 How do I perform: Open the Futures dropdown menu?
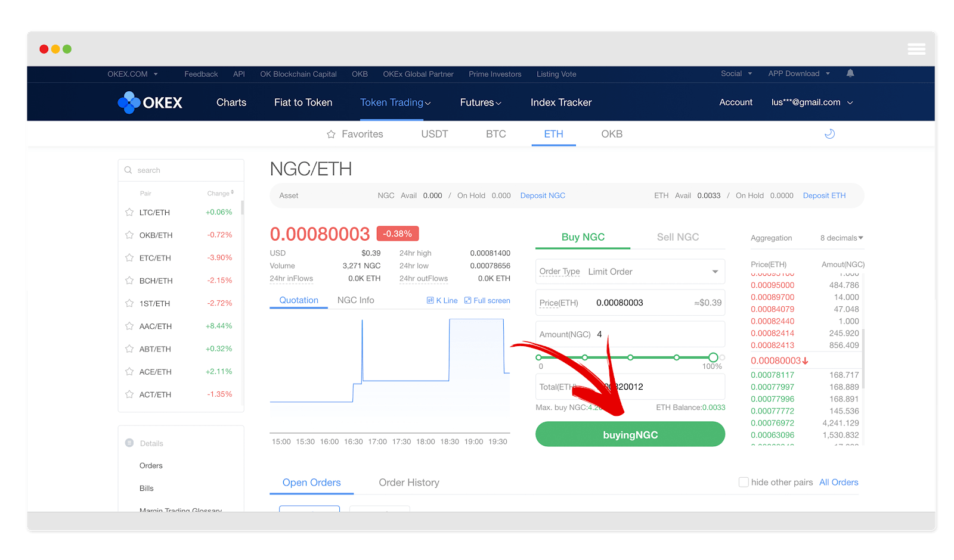pyautogui.click(x=481, y=102)
